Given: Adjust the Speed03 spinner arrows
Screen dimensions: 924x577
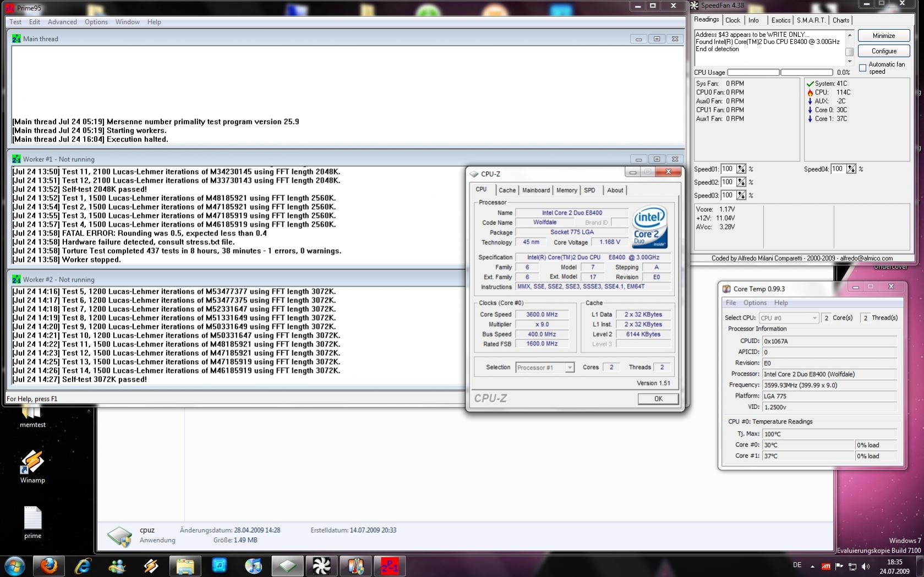Looking at the screenshot, I should (x=741, y=195).
